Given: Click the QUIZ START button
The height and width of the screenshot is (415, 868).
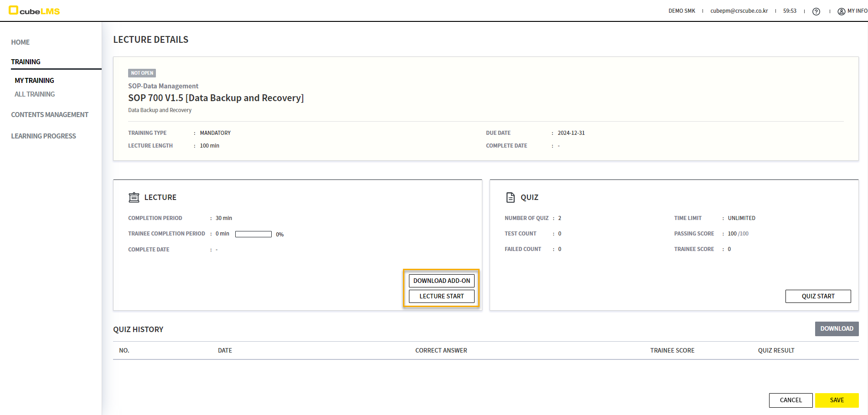Looking at the screenshot, I should tap(818, 296).
